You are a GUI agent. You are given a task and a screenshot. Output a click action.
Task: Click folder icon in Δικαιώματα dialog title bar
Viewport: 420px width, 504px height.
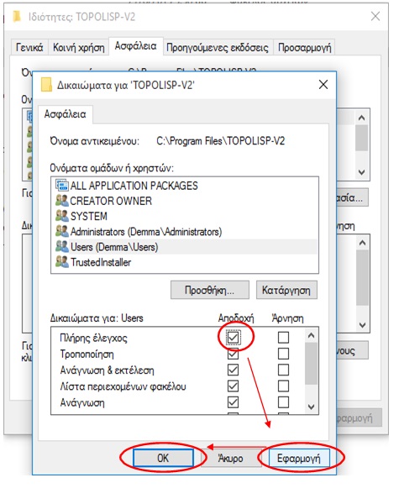pyautogui.click(x=46, y=85)
